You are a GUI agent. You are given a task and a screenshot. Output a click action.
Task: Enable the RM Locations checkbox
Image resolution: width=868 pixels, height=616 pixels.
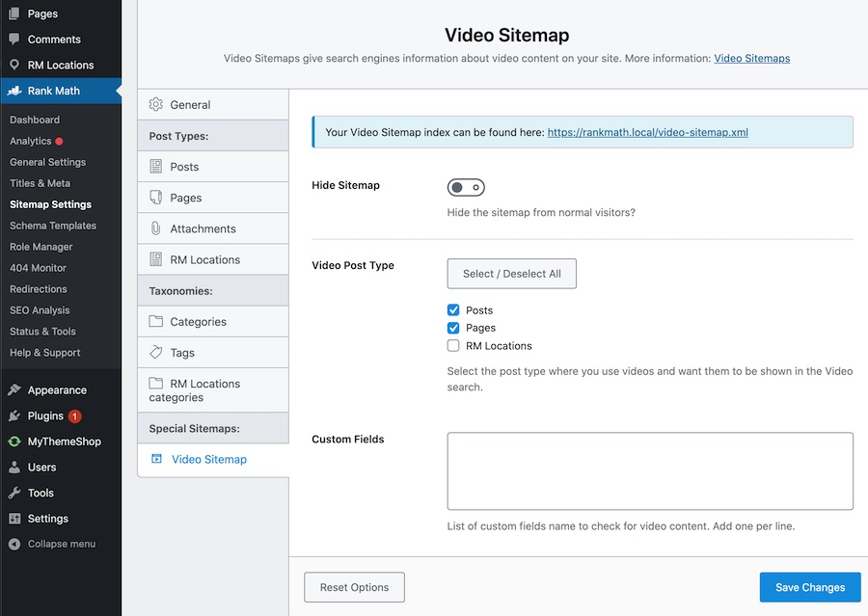(453, 345)
